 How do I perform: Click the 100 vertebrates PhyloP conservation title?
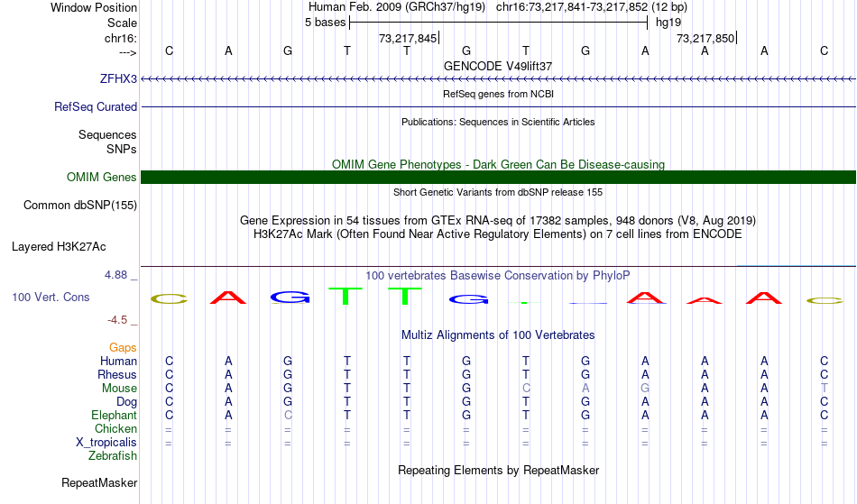coord(498,275)
